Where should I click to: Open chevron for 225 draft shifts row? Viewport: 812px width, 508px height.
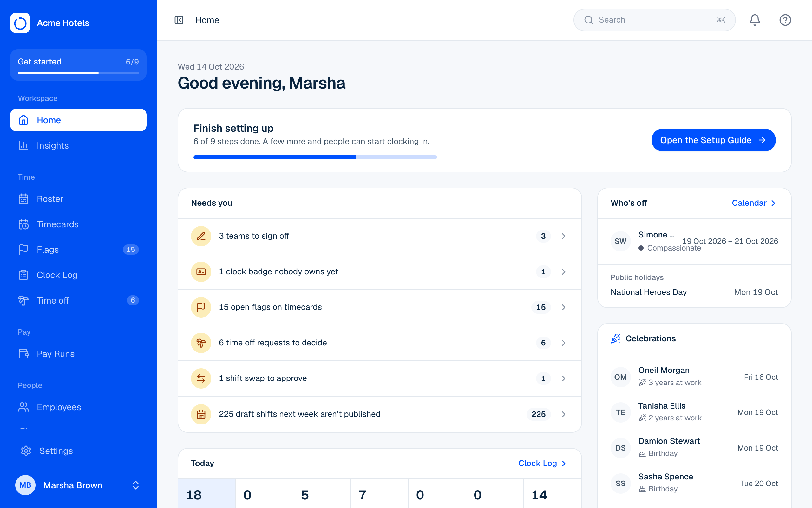(564, 414)
